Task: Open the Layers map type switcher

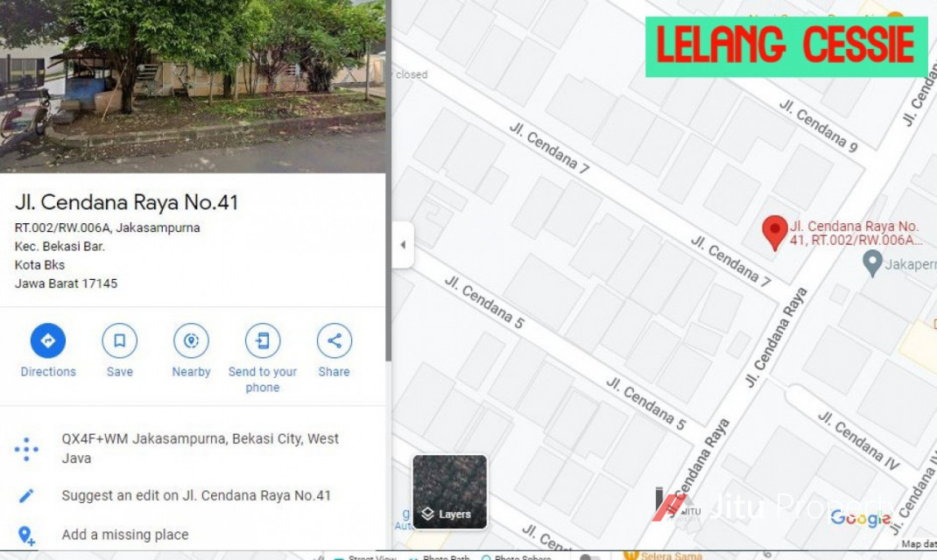Action: 449,492
